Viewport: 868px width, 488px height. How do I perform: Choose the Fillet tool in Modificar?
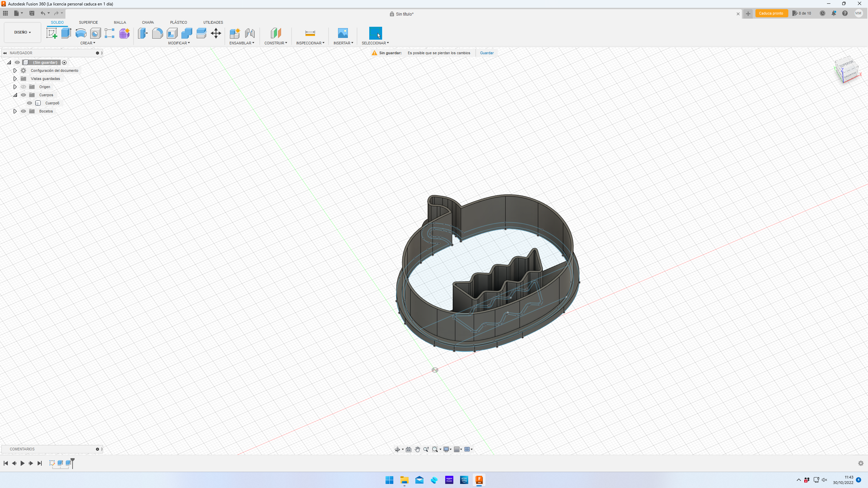(x=157, y=33)
